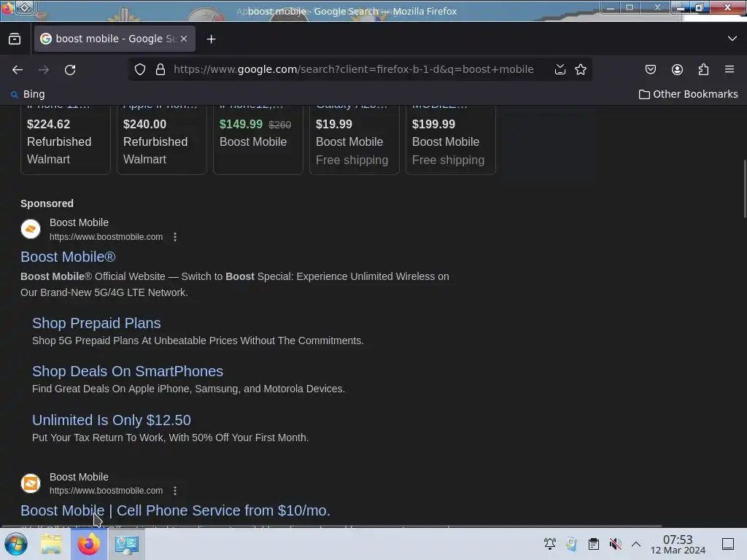The height and width of the screenshot is (560, 747).
Task: Click the horizontal scrollbar at page bottom
Action: pyautogui.click(x=332, y=526)
